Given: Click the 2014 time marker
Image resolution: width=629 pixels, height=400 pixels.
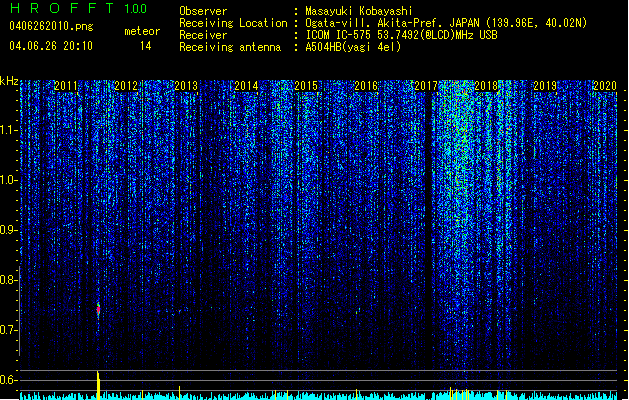Looking at the screenshot, I should click(x=246, y=86).
